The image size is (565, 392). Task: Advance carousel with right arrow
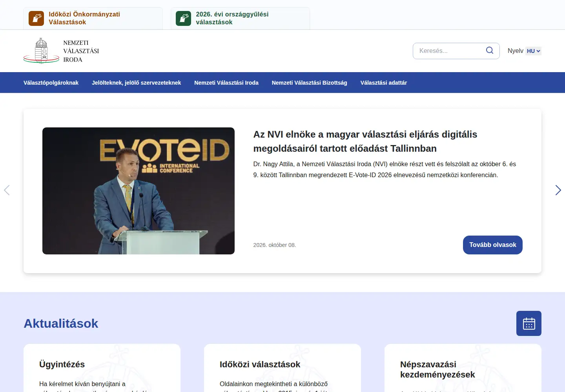tap(558, 190)
